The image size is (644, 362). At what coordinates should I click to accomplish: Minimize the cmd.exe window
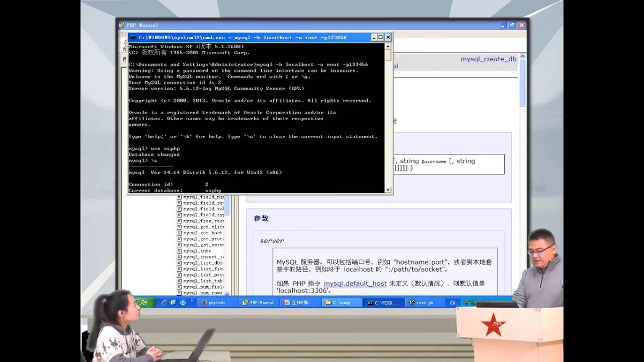(x=374, y=37)
